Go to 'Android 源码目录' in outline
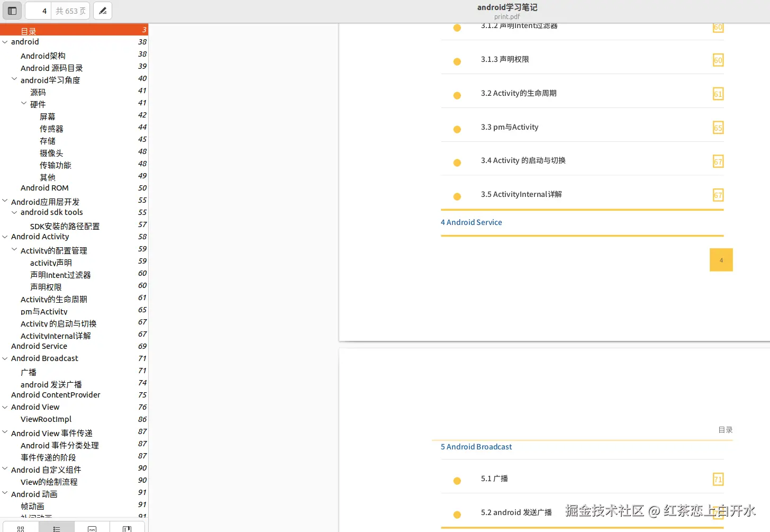 [52, 68]
